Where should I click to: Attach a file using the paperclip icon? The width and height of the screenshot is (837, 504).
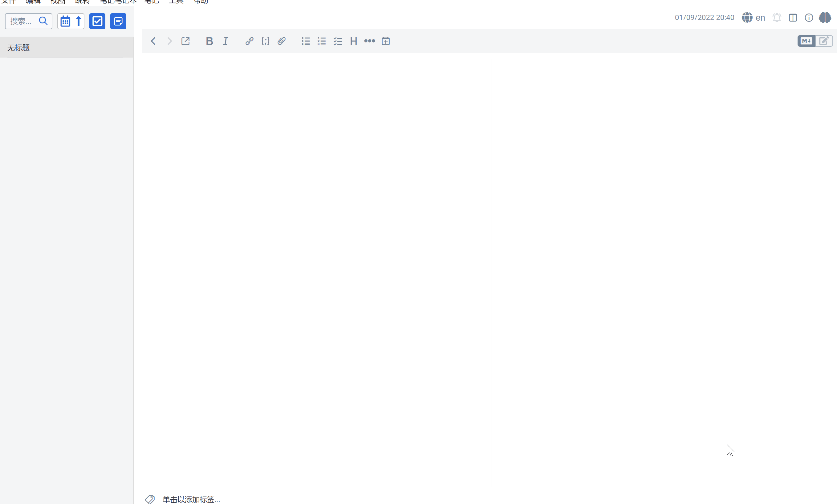282,41
